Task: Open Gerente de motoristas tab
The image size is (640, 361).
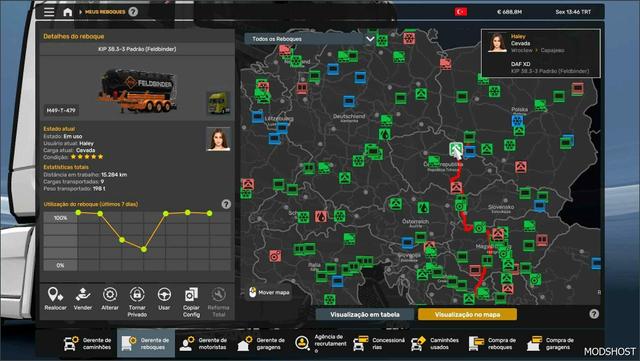Action: click(x=203, y=343)
